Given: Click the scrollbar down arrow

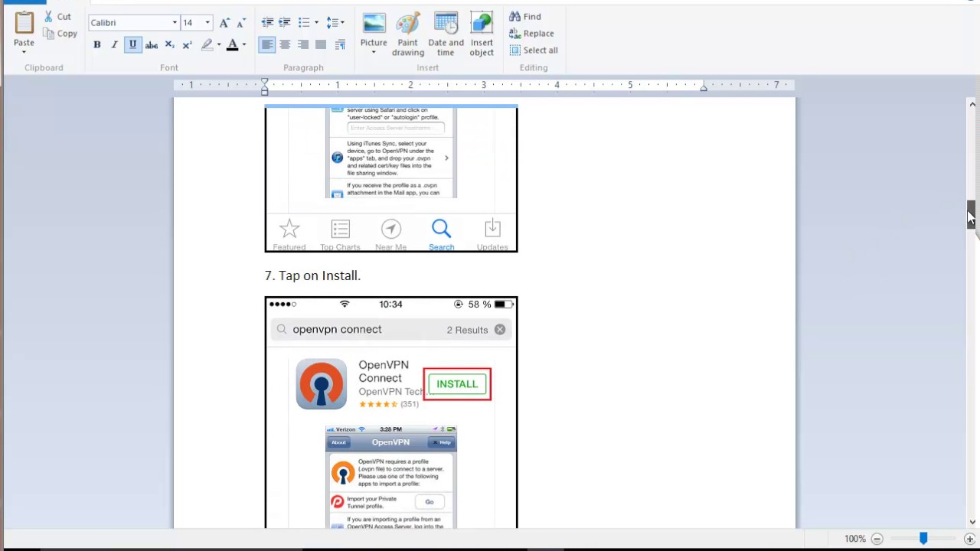Looking at the screenshot, I should [x=972, y=523].
